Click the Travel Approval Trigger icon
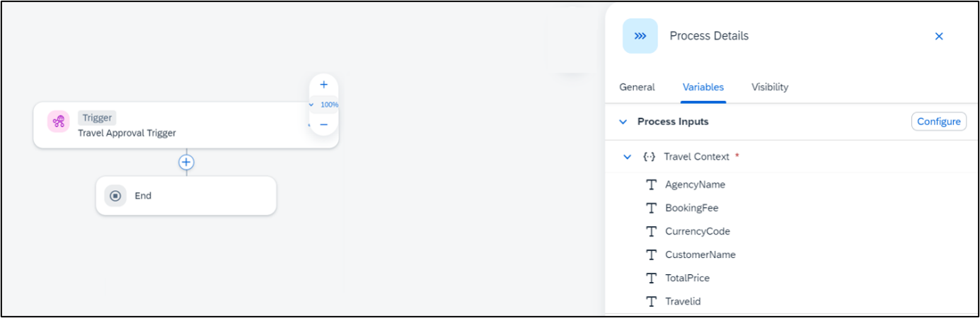The image size is (980, 318). (x=59, y=122)
